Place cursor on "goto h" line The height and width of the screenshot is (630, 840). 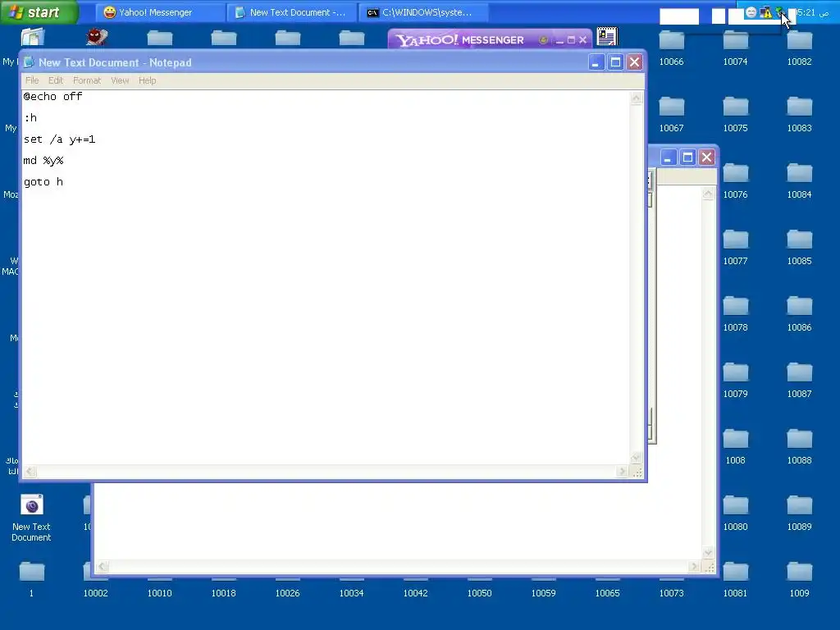pos(43,182)
